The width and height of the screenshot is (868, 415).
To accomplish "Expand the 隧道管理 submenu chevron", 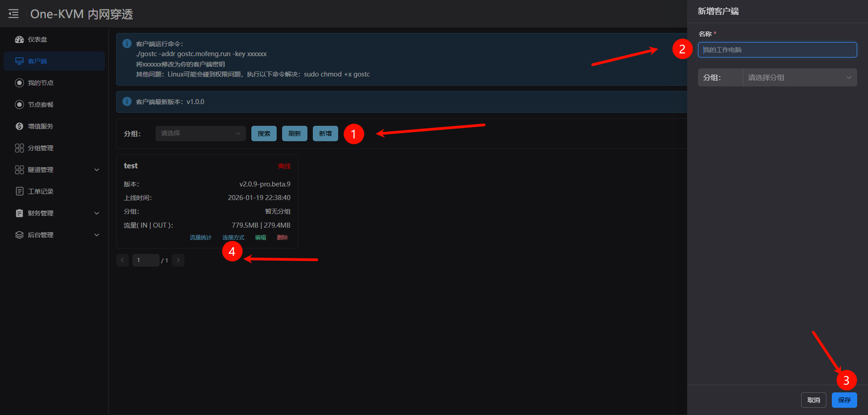I will 97,170.
